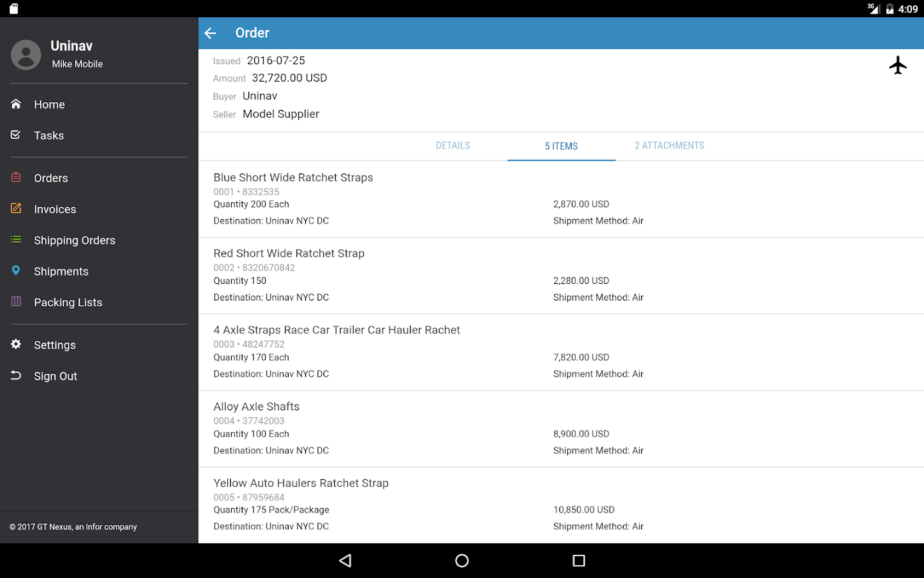Open the Yellow Auto Haulers Ratchet Strap item
The image size is (924, 578).
449,504
